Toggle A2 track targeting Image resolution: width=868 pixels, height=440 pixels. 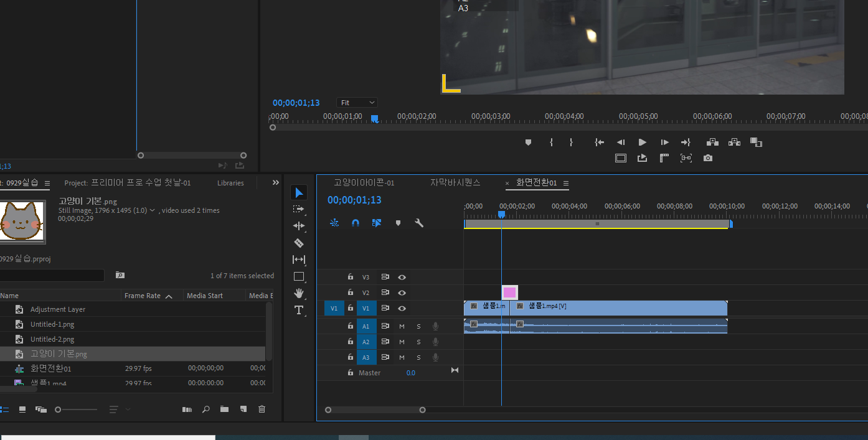pyautogui.click(x=366, y=342)
